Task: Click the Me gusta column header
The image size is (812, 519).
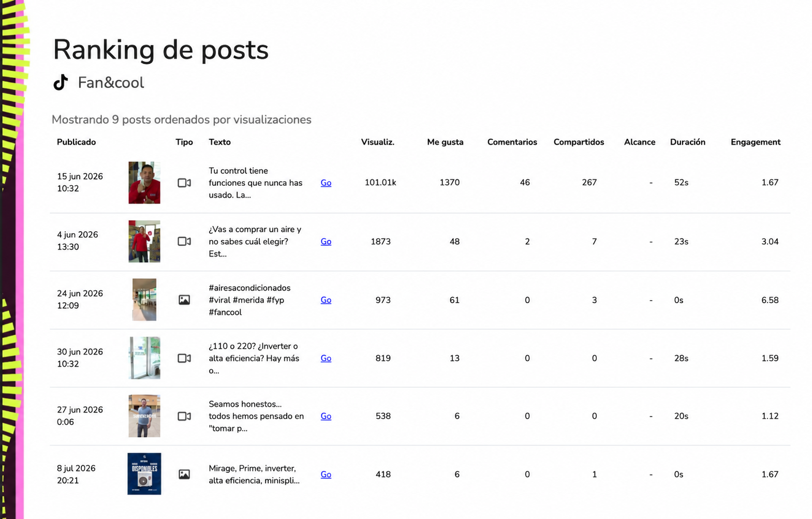Action: (x=445, y=142)
